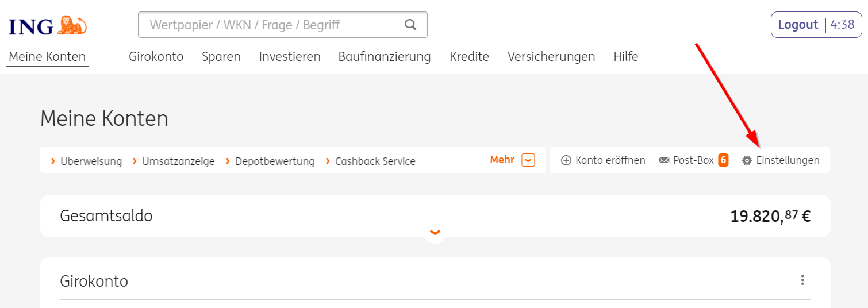Open Girokonto three-dot options menu
The height and width of the screenshot is (308, 868).
pos(802,280)
